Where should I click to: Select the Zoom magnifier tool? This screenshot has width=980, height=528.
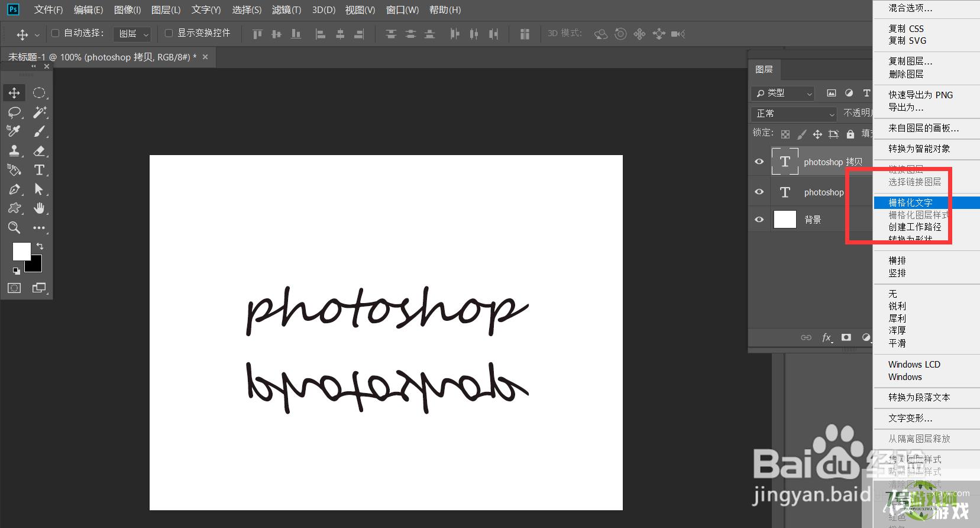(x=14, y=228)
